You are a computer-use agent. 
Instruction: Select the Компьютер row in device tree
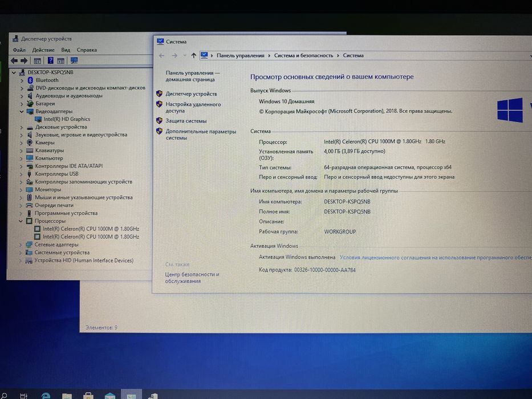(x=49, y=158)
